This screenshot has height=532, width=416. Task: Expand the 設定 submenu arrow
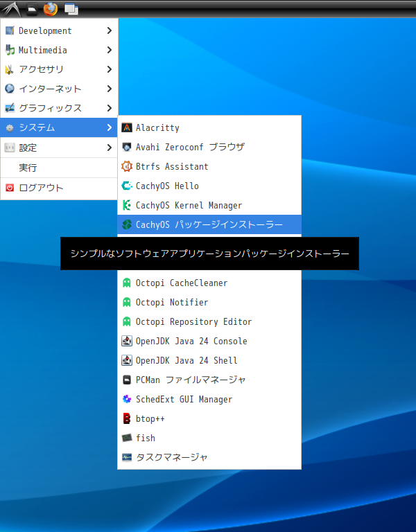click(109, 148)
